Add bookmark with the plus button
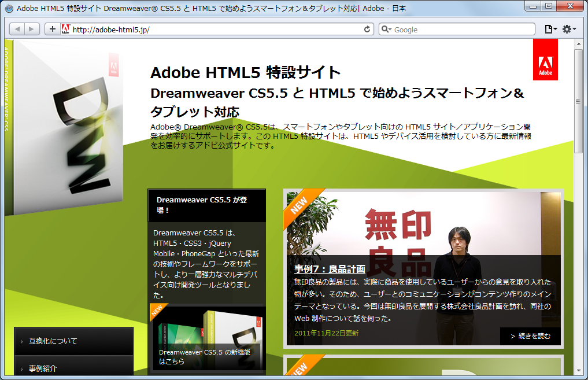This screenshot has width=588, height=380. 53,29
